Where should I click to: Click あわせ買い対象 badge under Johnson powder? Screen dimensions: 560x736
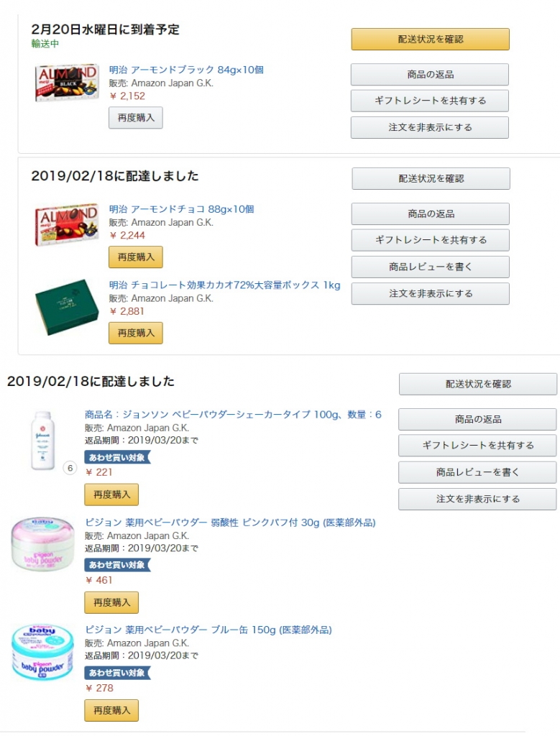[x=116, y=457]
